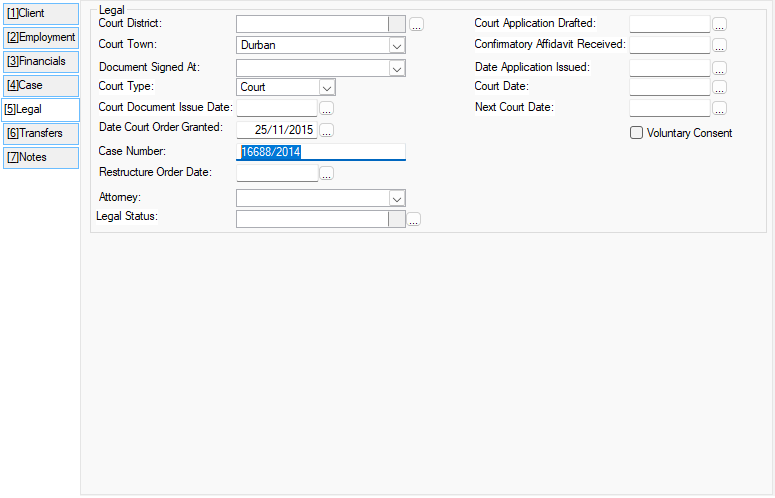Click ellipsis beside Court Application Drafted
This screenshot has height=498, width=775.
(x=719, y=24)
